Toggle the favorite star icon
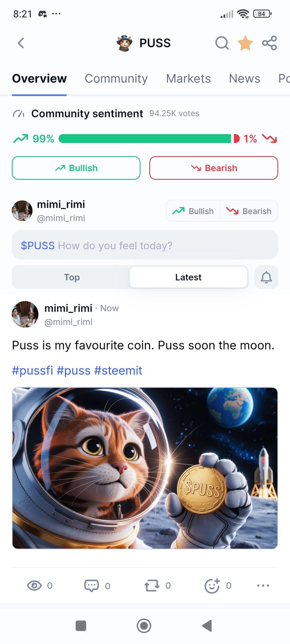 (x=245, y=43)
